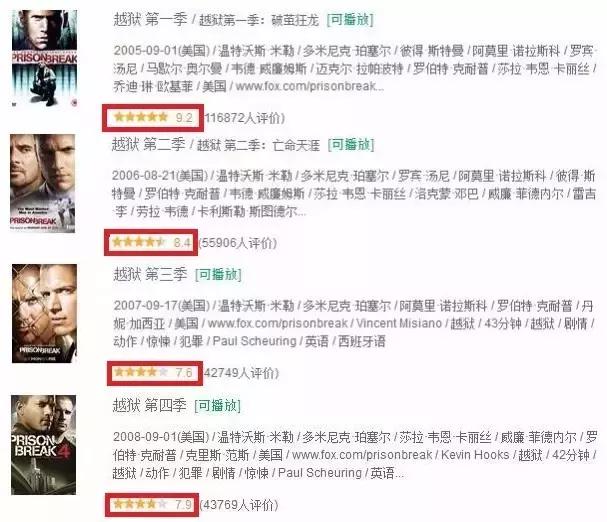The height and width of the screenshot is (522, 607).
Task: Click the star rating icons beside 8.4
Action: pyautogui.click(x=139, y=242)
